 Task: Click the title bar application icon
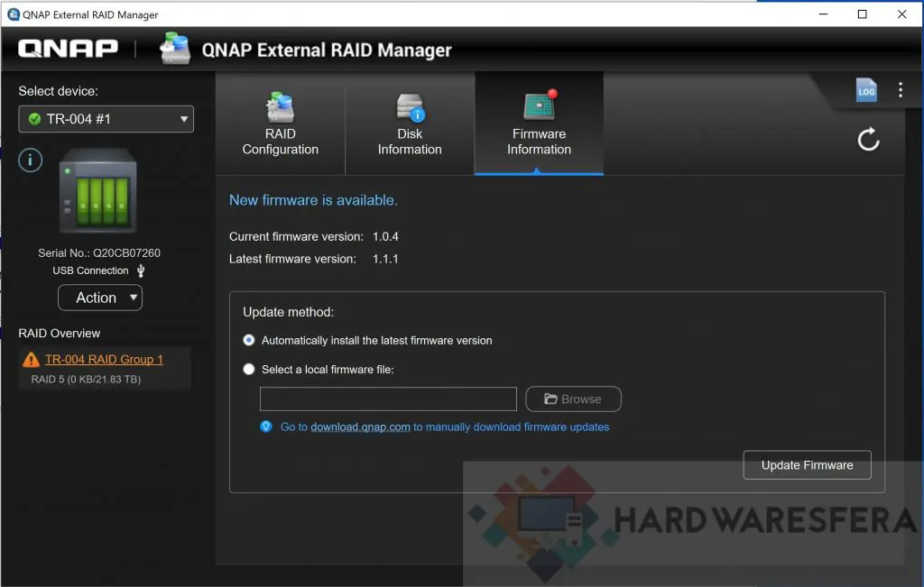pyautogui.click(x=13, y=14)
